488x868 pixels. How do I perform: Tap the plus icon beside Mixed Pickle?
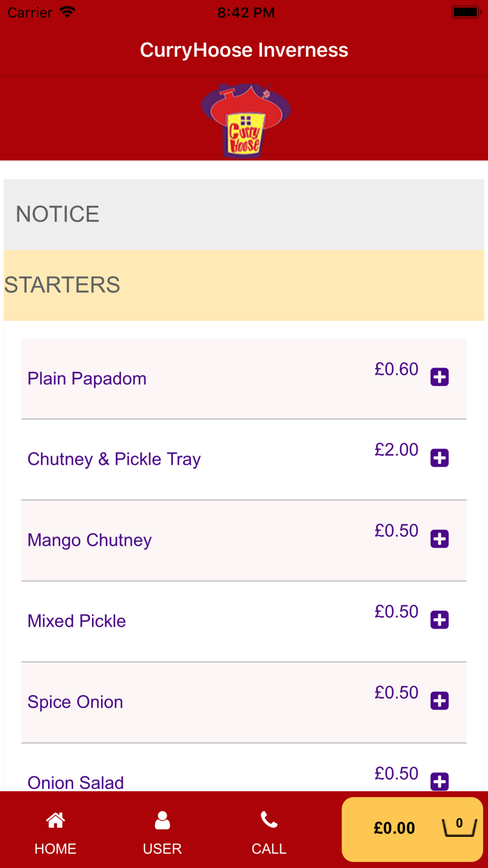click(439, 620)
